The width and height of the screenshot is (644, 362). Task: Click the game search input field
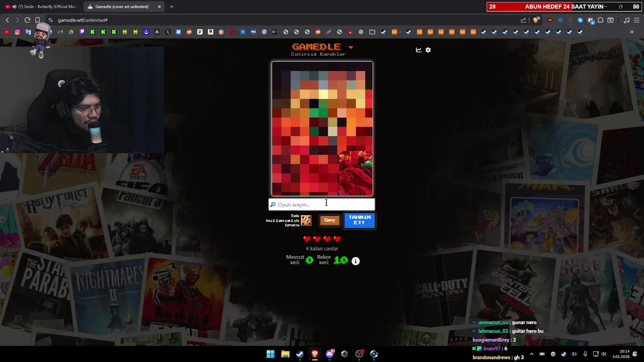coord(322,205)
